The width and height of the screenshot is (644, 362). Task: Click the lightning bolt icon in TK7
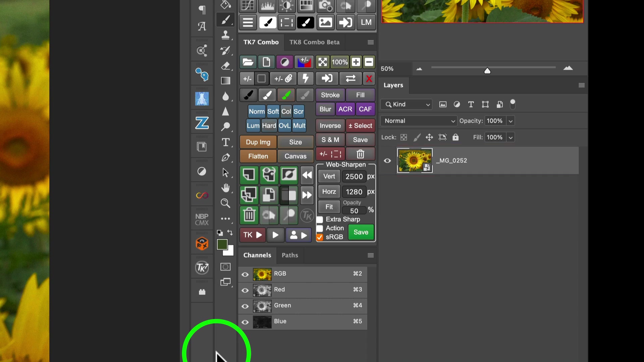[306, 79]
